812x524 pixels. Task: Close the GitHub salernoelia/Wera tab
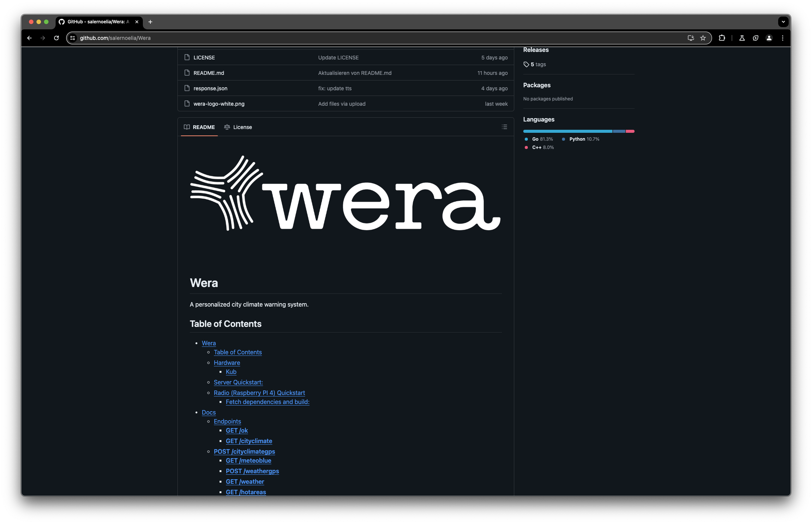(137, 22)
